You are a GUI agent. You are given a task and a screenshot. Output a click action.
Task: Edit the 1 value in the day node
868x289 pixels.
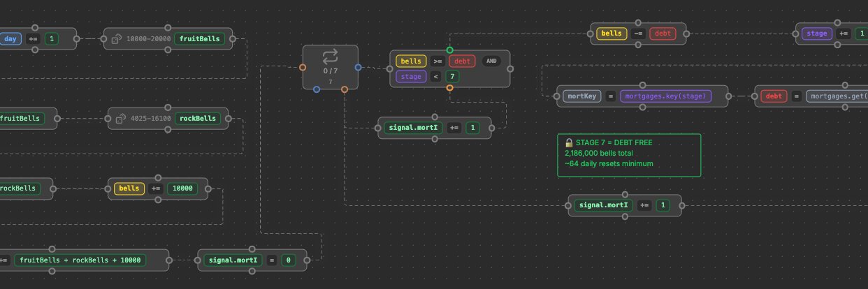point(52,39)
